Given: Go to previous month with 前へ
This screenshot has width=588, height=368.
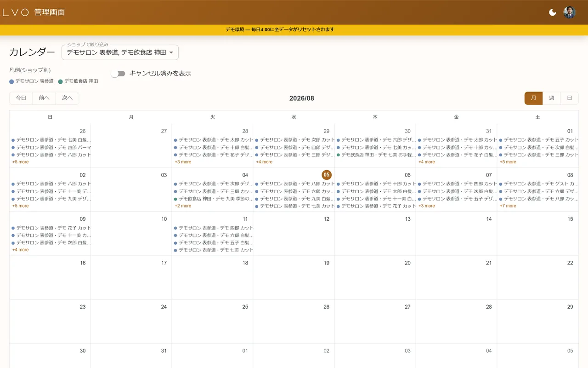Looking at the screenshot, I should [44, 98].
